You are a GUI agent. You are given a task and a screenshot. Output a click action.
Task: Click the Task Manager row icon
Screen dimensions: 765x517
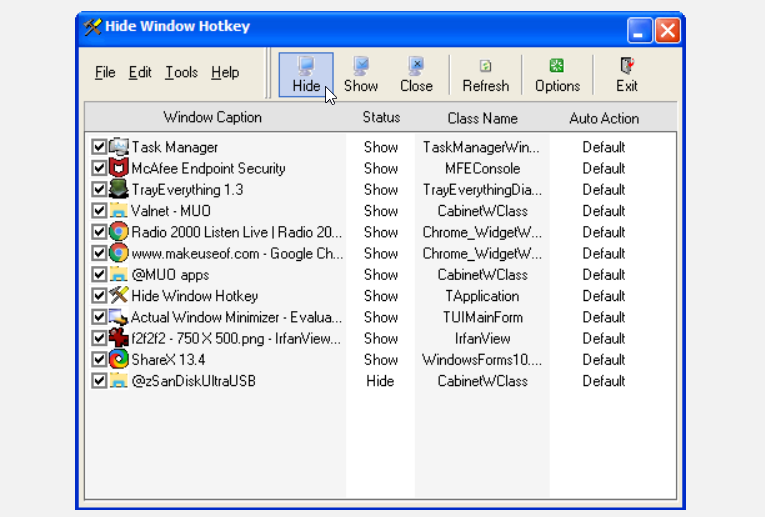(119, 147)
